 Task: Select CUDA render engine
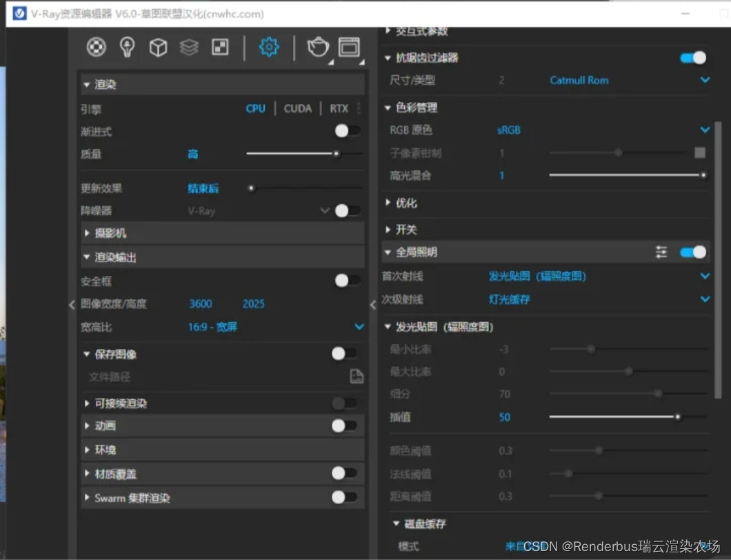298,109
